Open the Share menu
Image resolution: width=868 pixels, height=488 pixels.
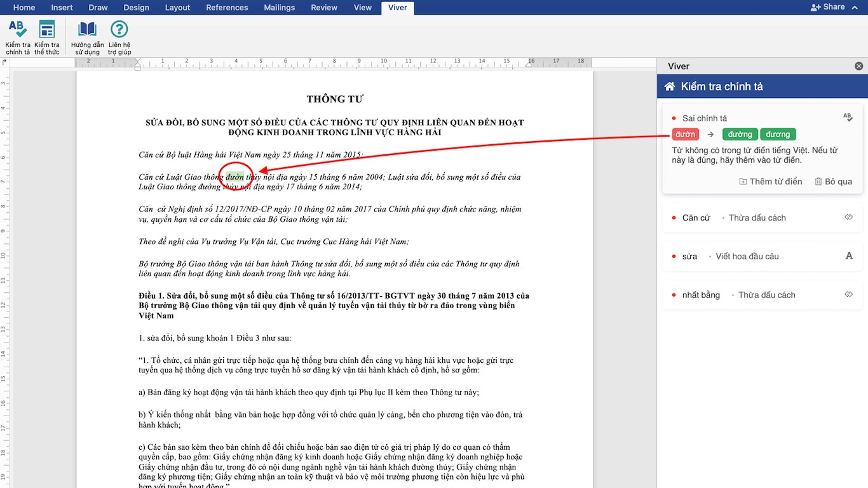pos(835,7)
